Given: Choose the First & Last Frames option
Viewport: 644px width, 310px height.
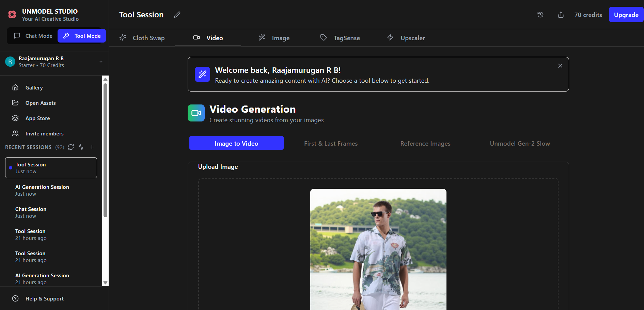Looking at the screenshot, I should 331,143.
